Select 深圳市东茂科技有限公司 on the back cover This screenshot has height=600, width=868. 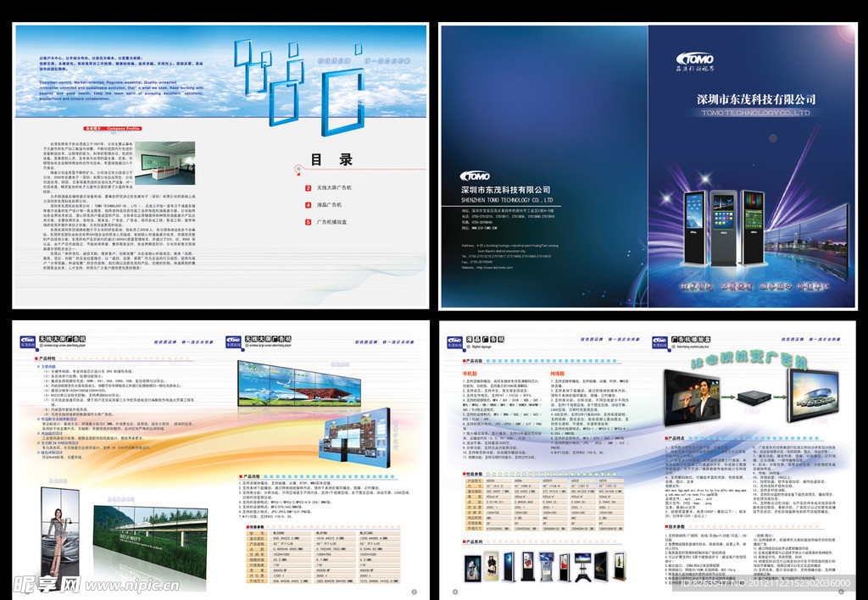505,190
